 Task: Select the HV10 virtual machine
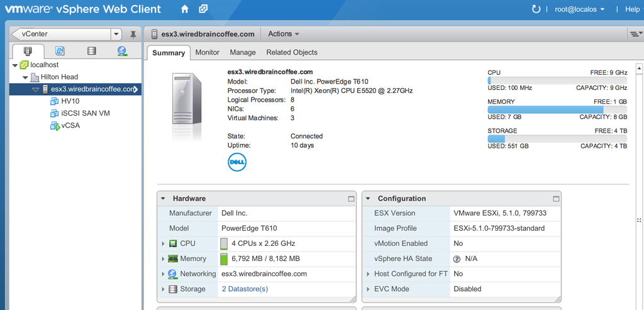[x=70, y=101]
